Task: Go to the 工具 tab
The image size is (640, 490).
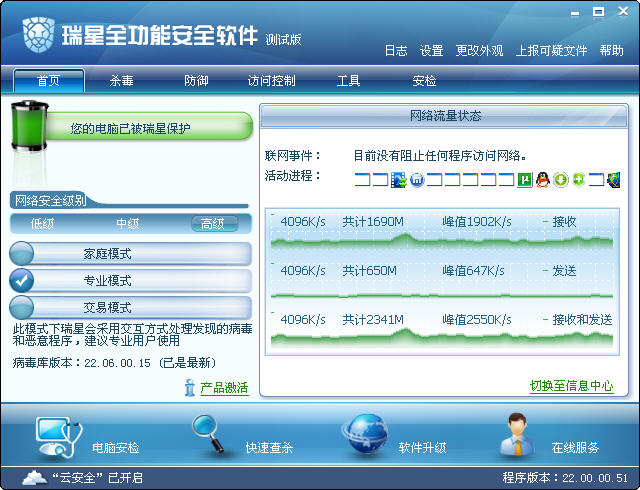Action: 348,80
